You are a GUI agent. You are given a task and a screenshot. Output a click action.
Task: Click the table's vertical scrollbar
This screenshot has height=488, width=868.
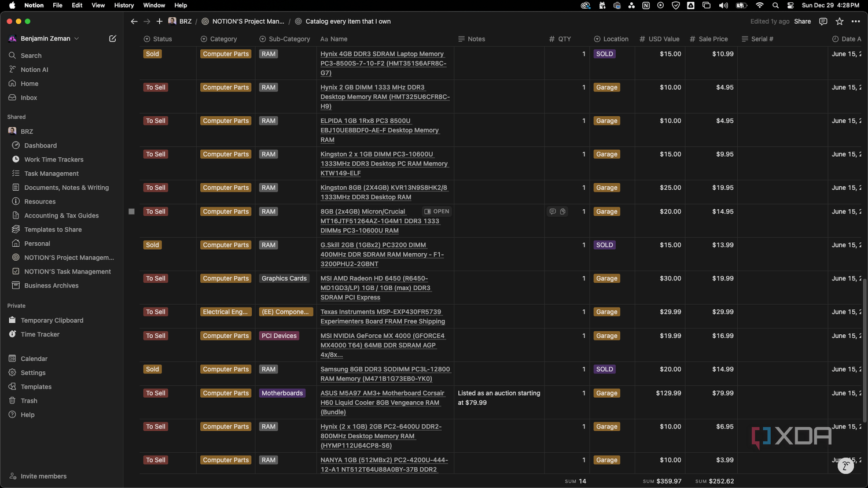pyautogui.click(x=865, y=350)
